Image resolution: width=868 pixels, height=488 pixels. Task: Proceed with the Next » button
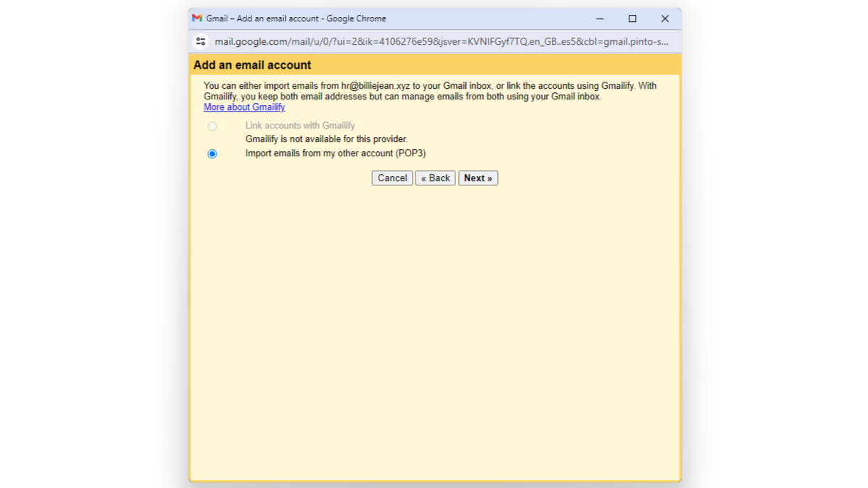point(478,178)
